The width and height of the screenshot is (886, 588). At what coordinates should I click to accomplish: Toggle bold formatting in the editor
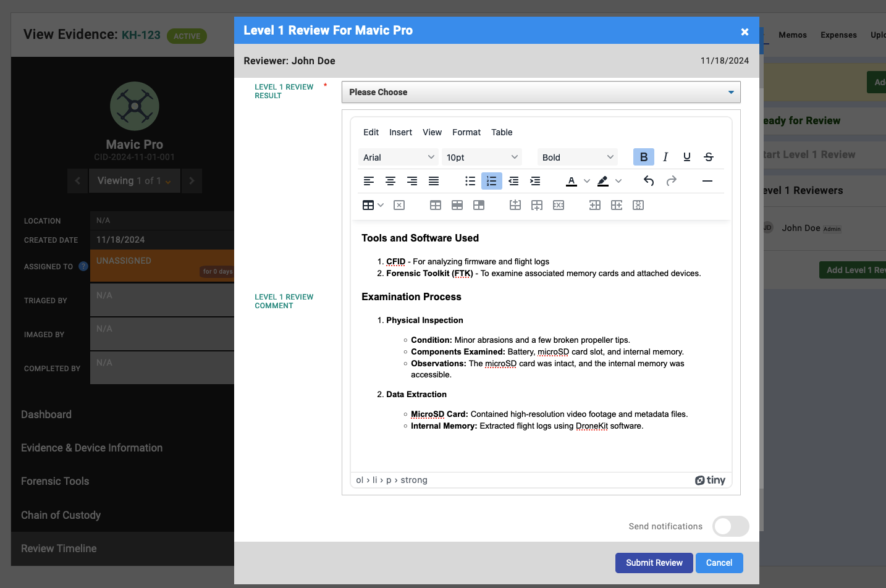pos(644,157)
